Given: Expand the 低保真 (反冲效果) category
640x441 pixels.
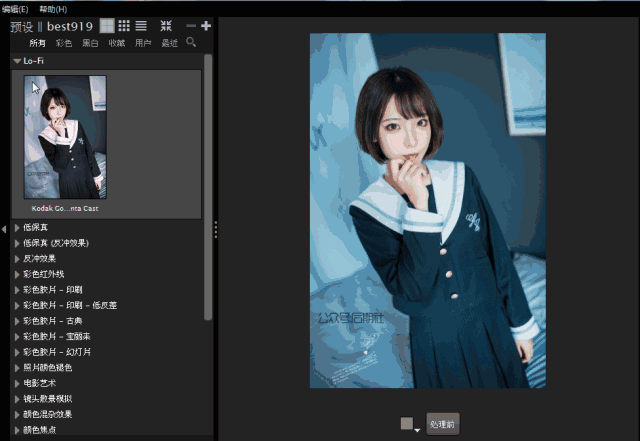Looking at the screenshot, I should click(x=17, y=243).
